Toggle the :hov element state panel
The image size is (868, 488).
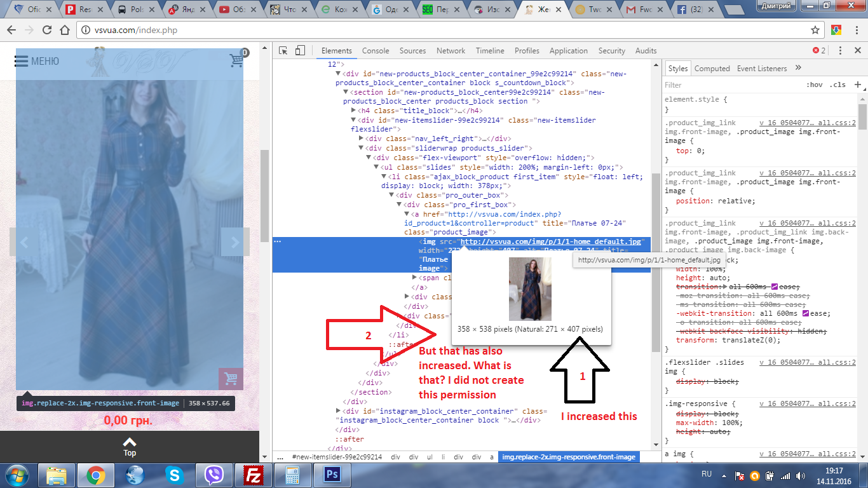(x=814, y=85)
